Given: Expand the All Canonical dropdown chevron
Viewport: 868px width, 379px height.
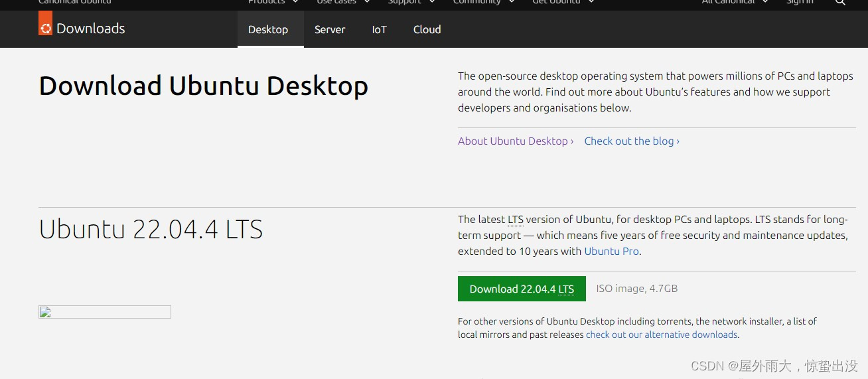Looking at the screenshot, I should [x=765, y=2].
